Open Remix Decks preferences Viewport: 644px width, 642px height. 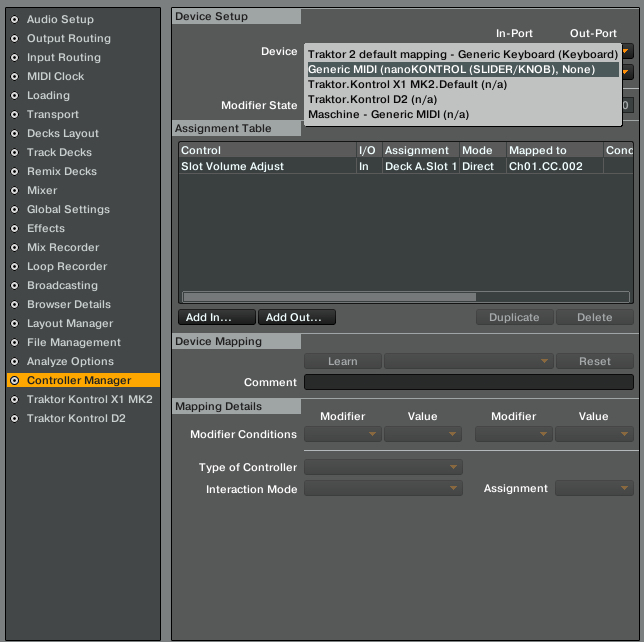62,171
